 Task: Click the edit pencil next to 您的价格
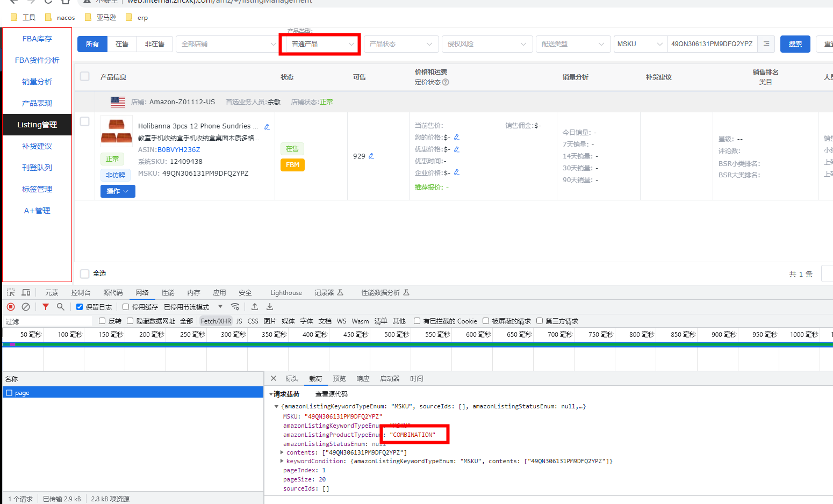(x=457, y=137)
